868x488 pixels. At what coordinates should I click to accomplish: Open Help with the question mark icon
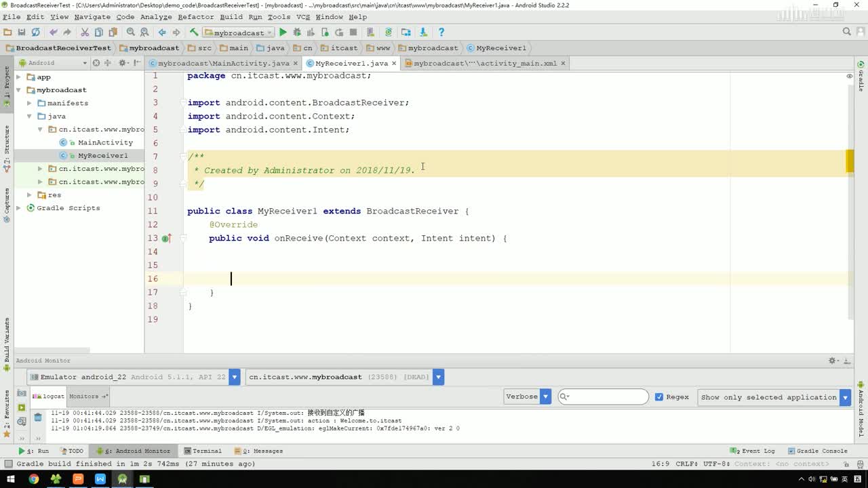(x=441, y=32)
